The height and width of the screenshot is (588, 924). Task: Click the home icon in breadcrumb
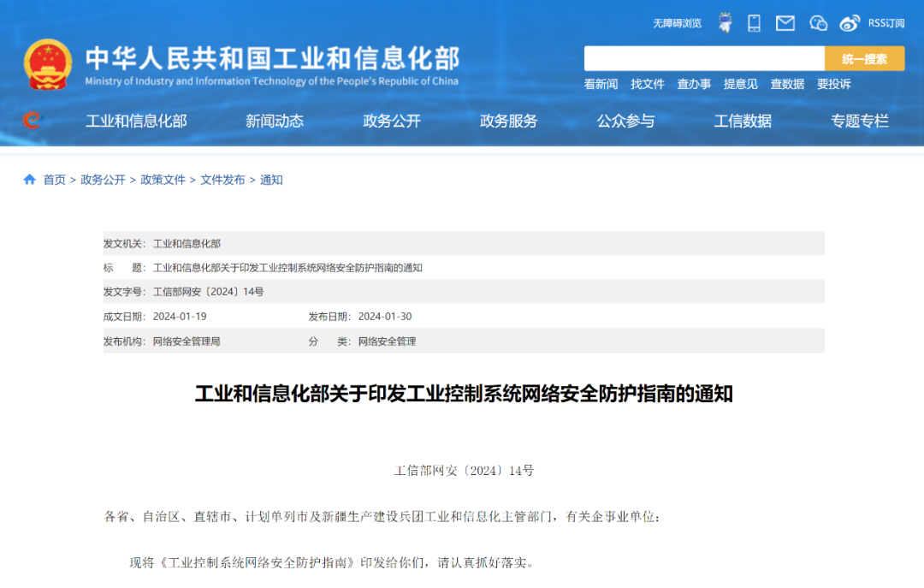click(x=29, y=179)
